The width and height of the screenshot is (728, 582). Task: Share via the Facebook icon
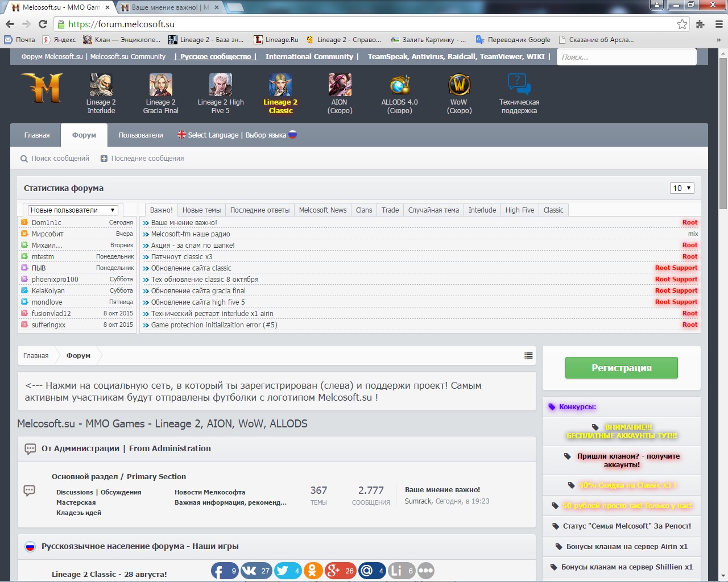pos(225,571)
